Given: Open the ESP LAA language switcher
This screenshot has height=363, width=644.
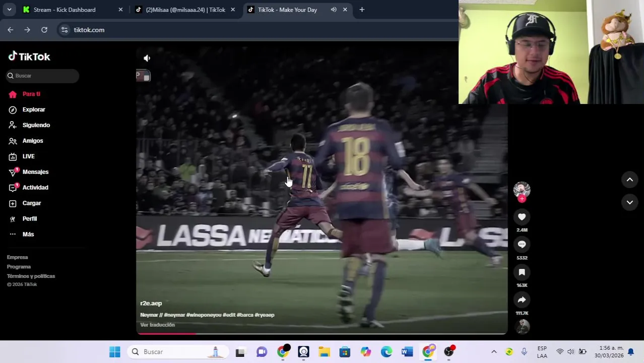Looking at the screenshot, I should [542, 352].
